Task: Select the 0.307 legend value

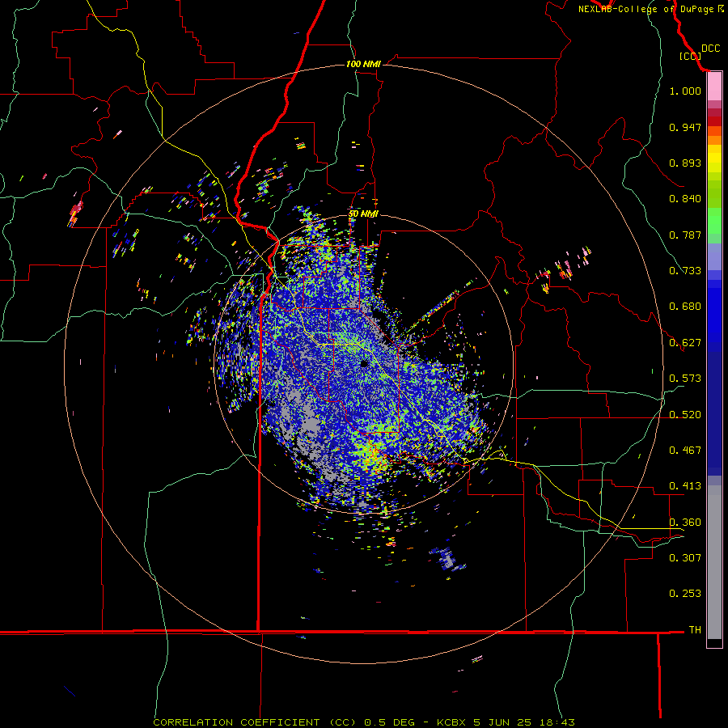Action: click(x=685, y=557)
